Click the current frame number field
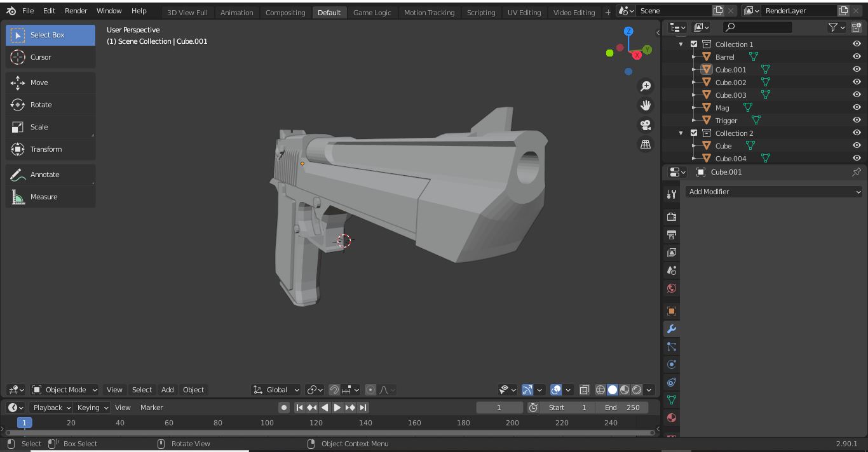The width and height of the screenshot is (868, 452). coord(500,408)
